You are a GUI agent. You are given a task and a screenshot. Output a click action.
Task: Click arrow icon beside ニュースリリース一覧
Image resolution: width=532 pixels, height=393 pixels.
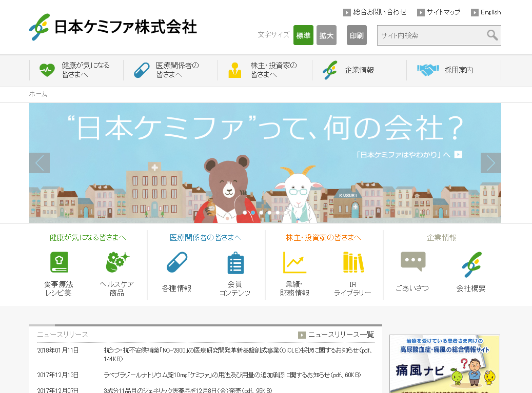coord(302,335)
